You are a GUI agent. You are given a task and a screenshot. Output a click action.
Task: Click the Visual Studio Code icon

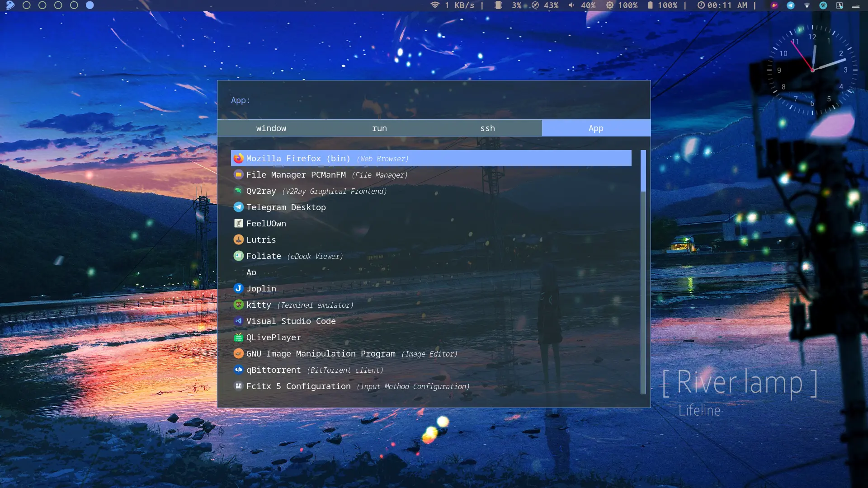[238, 321]
